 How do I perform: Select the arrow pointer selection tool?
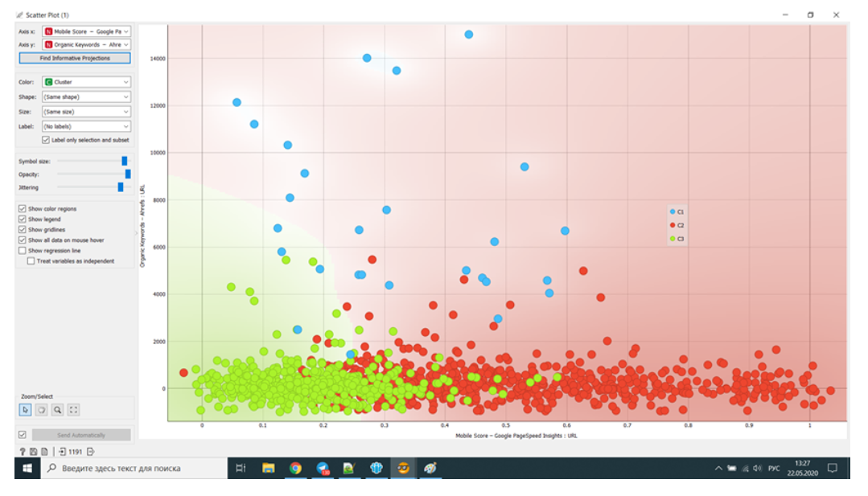[26, 410]
